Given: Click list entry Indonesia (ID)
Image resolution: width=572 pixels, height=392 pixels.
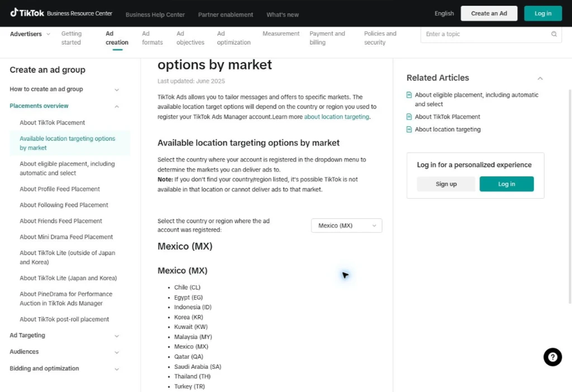Looking at the screenshot, I should point(193,307).
